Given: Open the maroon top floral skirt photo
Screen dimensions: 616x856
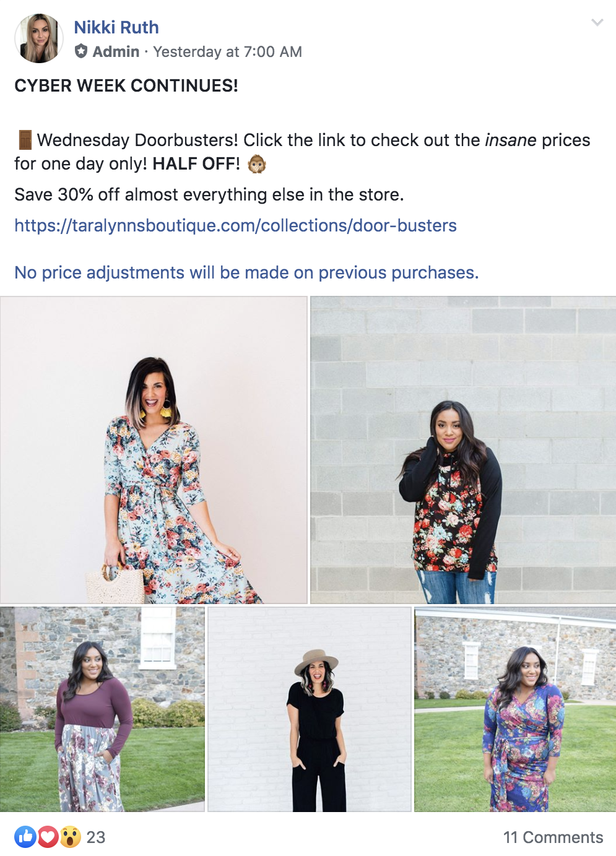Looking at the screenshot, I should coord(102,709).
